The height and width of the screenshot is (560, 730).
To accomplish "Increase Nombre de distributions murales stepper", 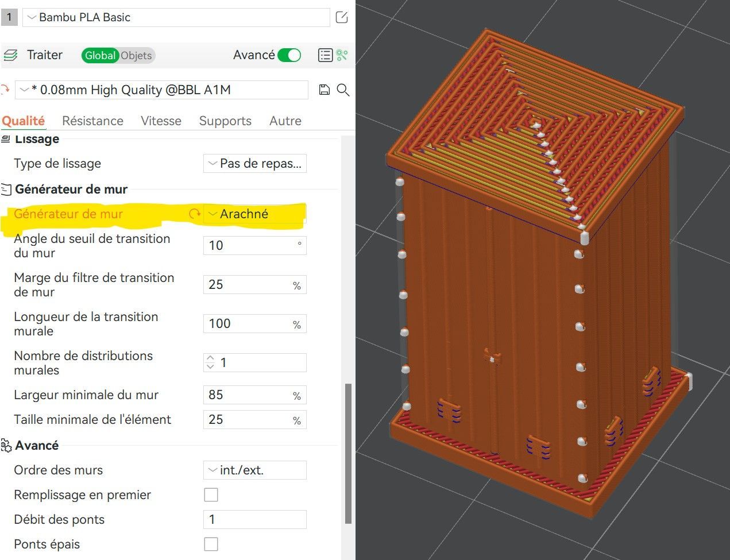I will click(x=210, y=358).
